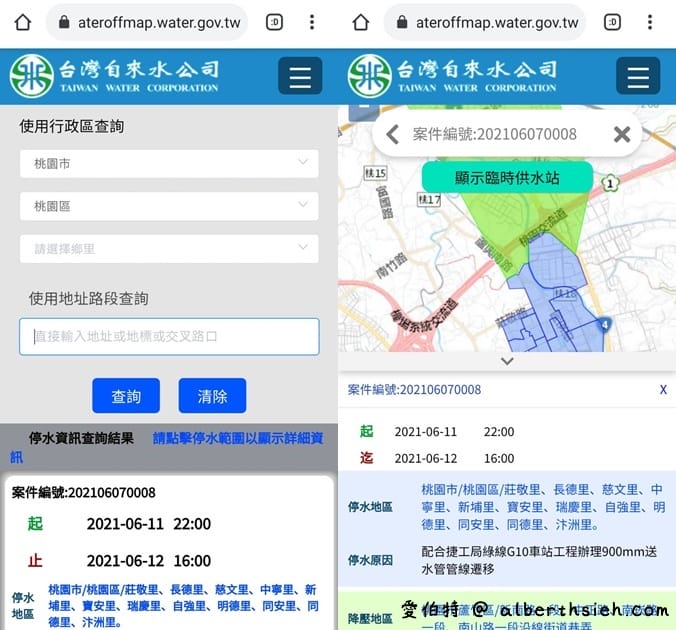Click outage area list in left result card

pyautogui.click(x=183, y=606)
